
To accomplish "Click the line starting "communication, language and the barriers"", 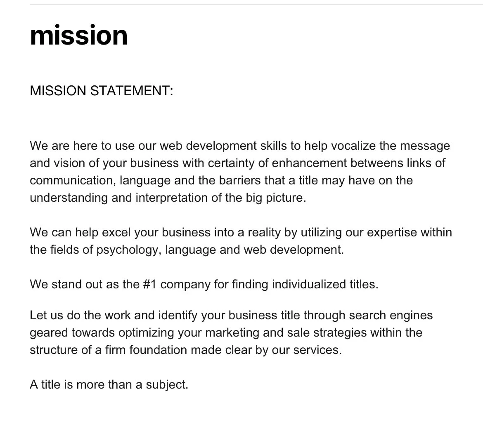I will [221, 180].
